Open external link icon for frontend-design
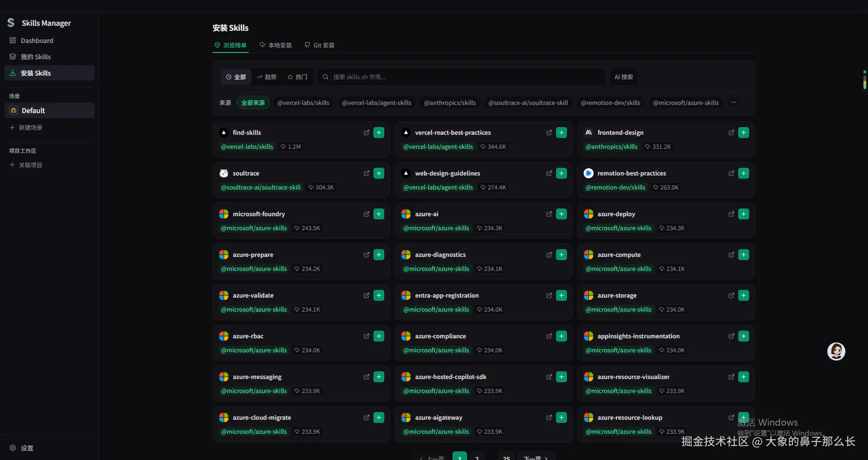 point(731,133)
